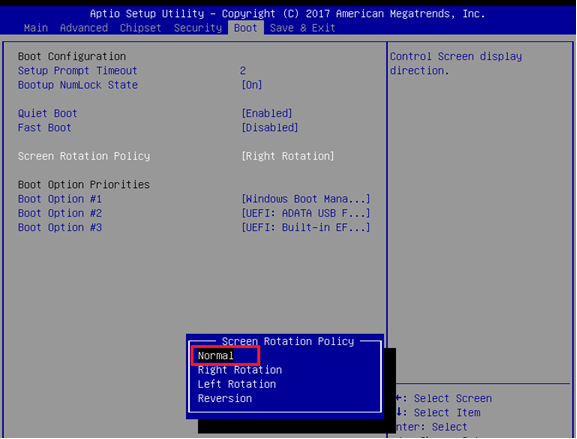Toggle Bootup NumLock State On value
The width and height of the screenshot is (577, 439).
(252, 85)
